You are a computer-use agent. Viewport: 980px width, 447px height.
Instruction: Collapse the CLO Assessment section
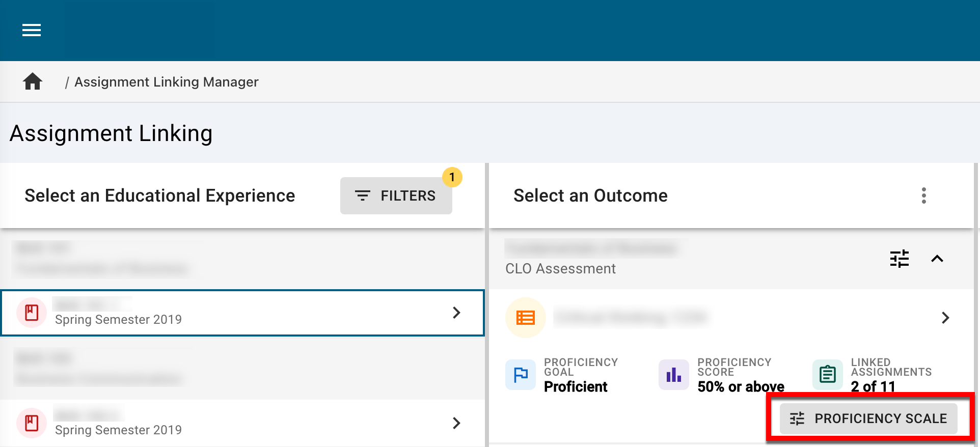[937, 259]
